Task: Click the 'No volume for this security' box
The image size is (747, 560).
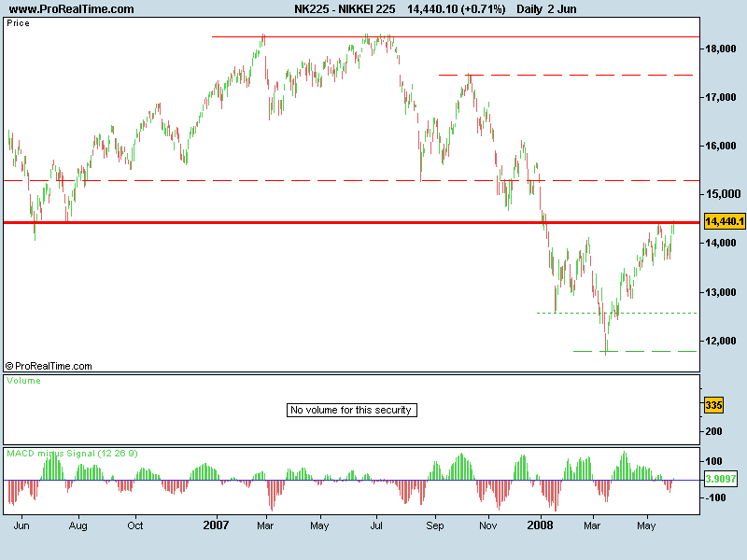Action: [x=352, y=410]
